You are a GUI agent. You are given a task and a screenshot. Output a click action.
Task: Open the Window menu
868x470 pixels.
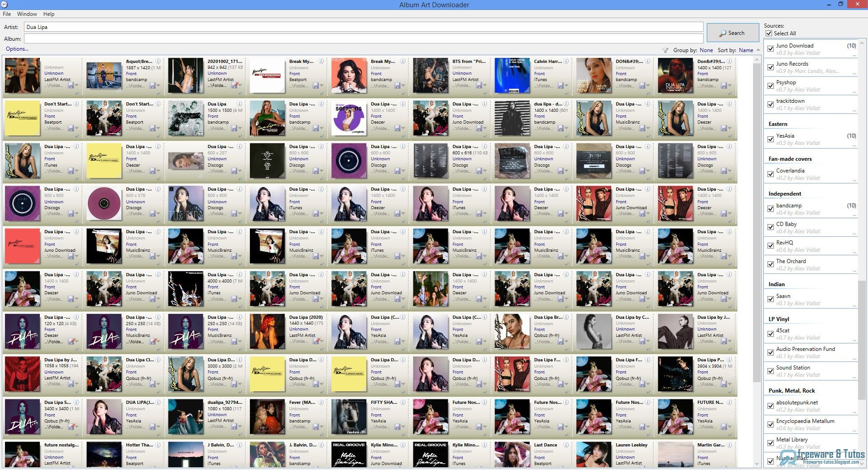(27, 14)
